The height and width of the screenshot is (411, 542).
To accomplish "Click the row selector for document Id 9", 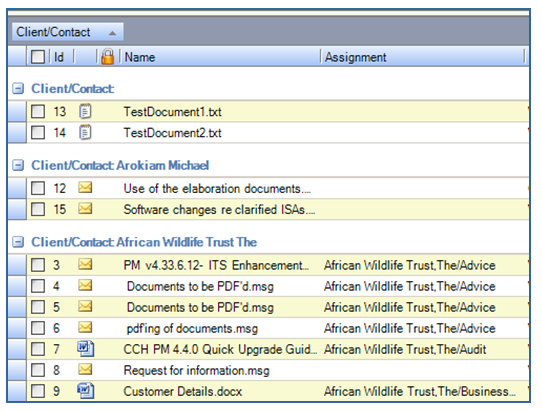I will [x=17, y=391].
